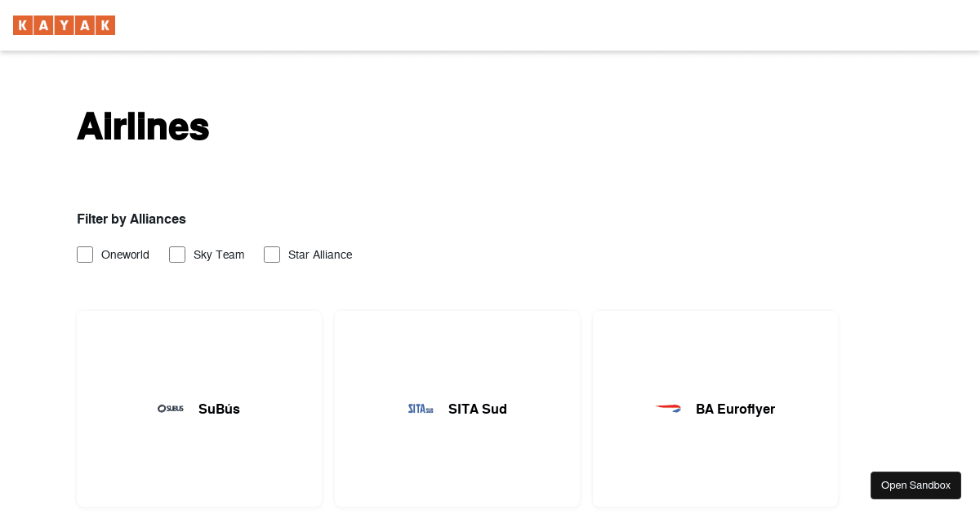Click the blank top area of SITA Sud card

tap(457, 343)
